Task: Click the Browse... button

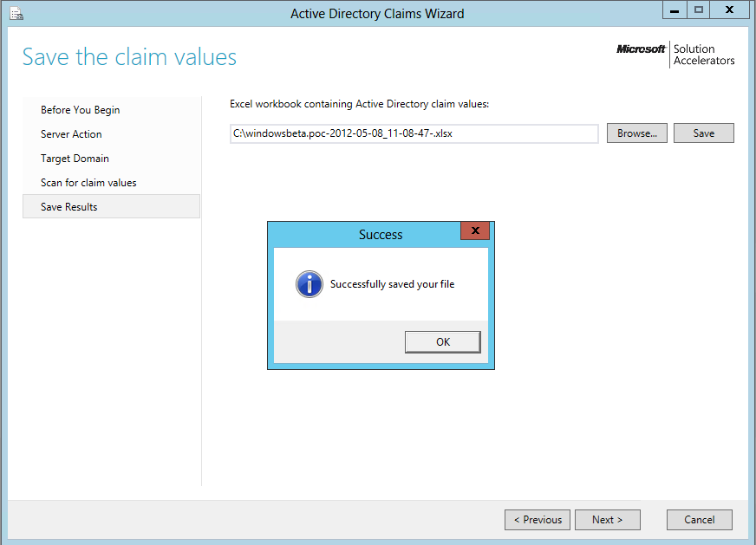Action: (x=637, y=133)
